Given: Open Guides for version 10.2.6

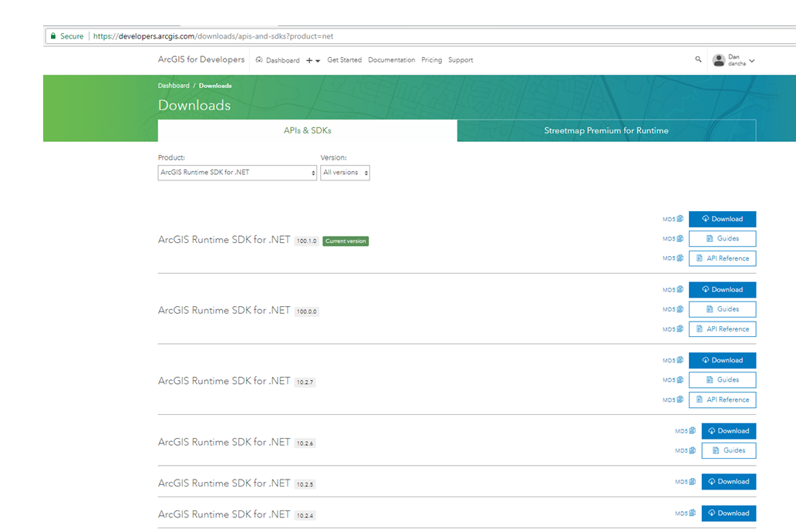Looking at the screenshot, I should click(x=728, y=450).
